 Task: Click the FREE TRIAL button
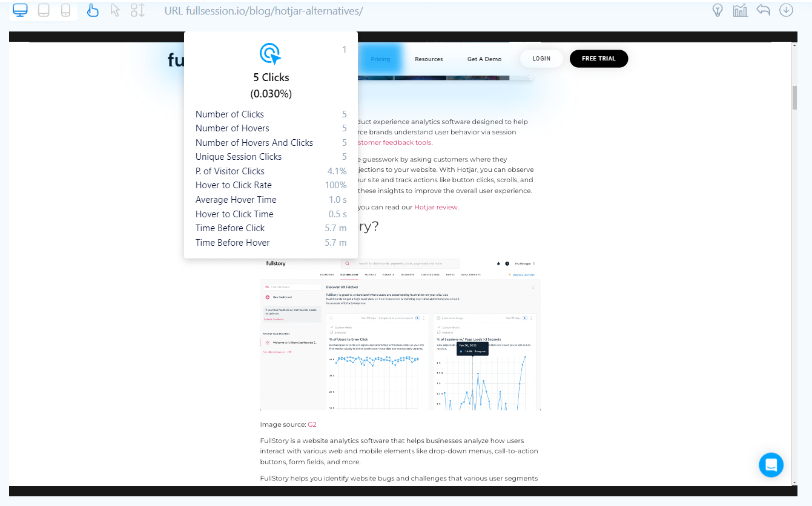coord(598,58)
